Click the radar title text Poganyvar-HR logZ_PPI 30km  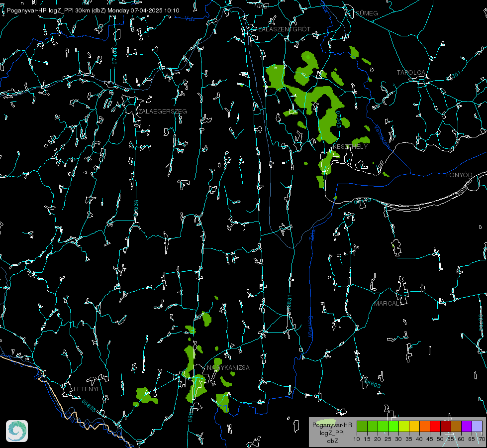[48, 10]
